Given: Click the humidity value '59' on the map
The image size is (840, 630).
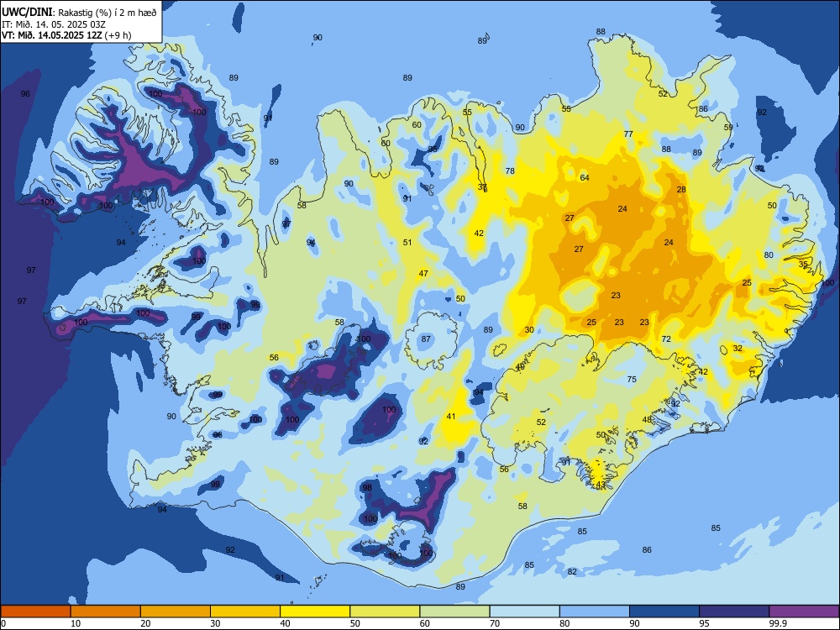Looking at the screenshot, I should [x=728, y=128].
